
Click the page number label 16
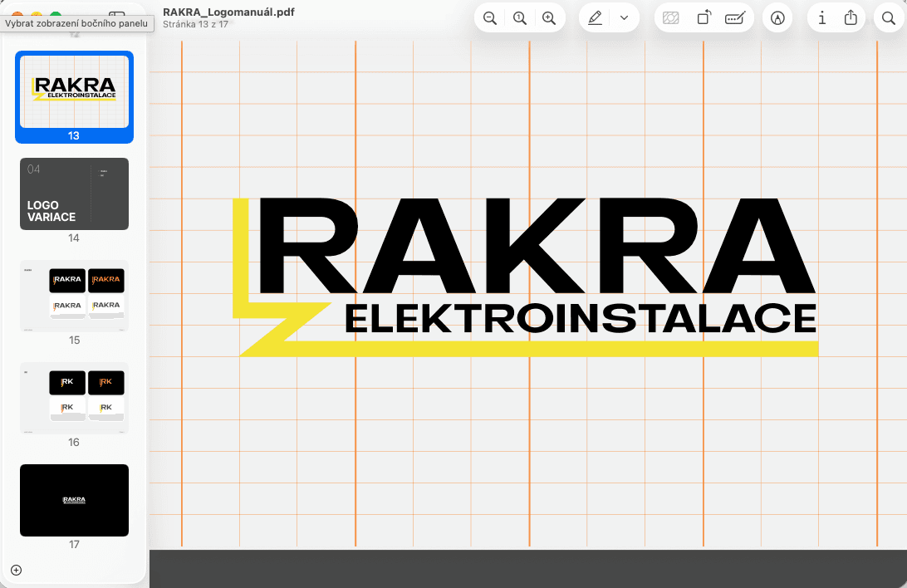coord(73,443)
